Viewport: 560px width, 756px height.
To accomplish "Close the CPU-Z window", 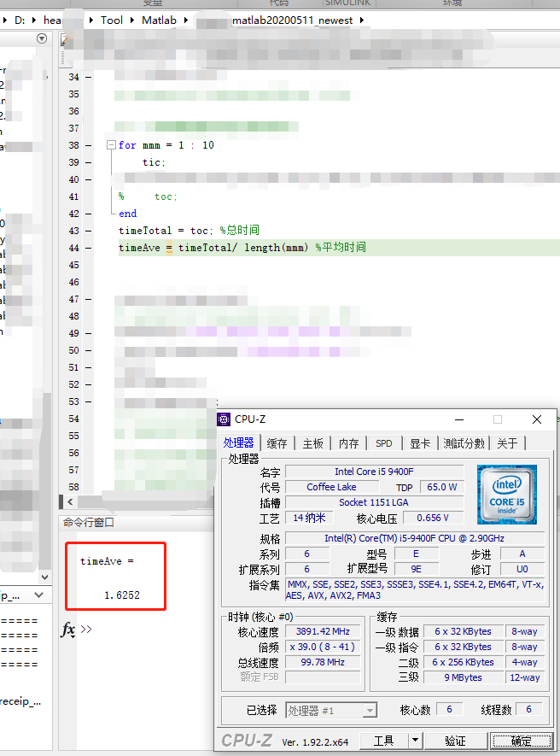I will point(537,419).
